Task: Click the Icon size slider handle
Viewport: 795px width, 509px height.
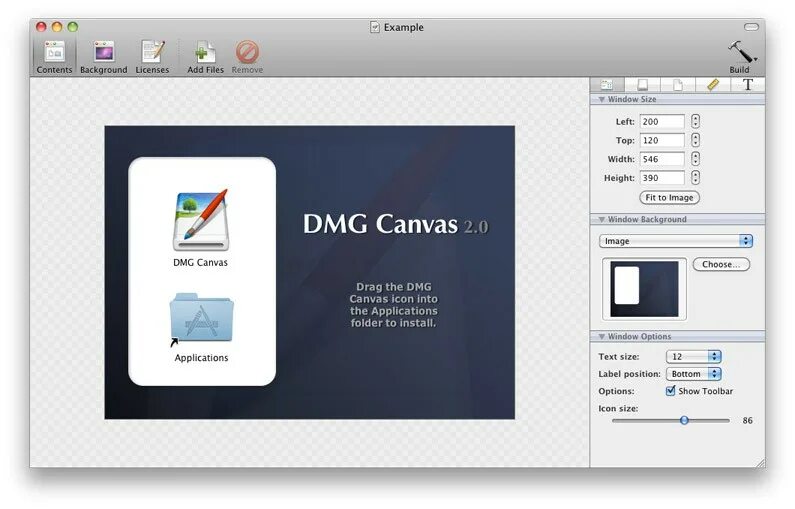Action: (684, 420)
